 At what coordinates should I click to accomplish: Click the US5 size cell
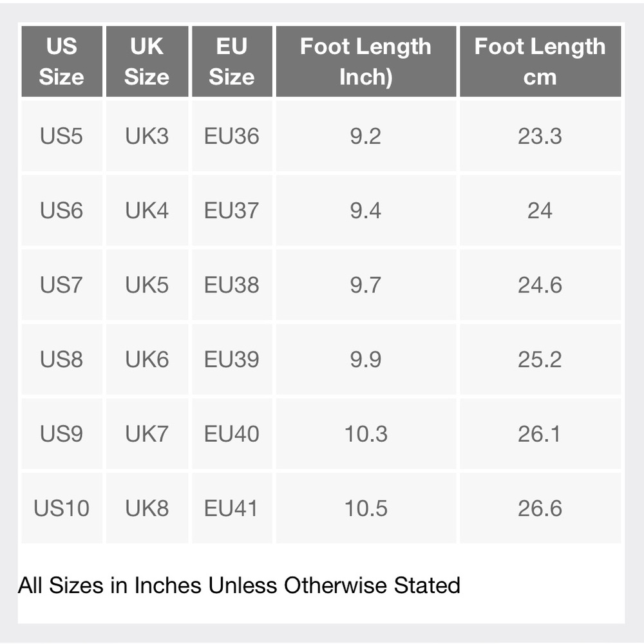pos(62,136)
